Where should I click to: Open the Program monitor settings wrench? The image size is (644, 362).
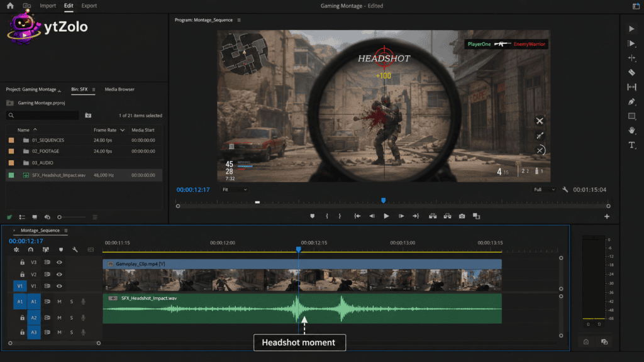coord(565,190)
